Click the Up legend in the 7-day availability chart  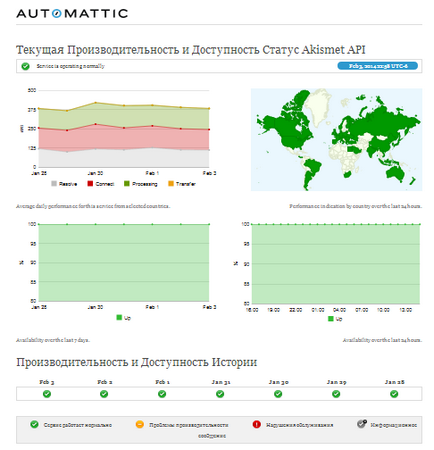point(123,318)
